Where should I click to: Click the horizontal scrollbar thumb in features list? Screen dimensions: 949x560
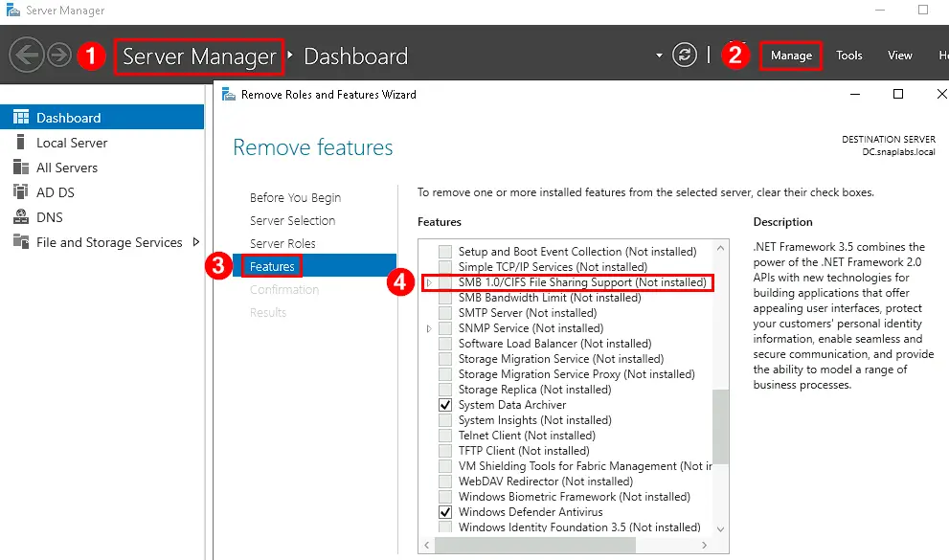[x=535, y=545]
